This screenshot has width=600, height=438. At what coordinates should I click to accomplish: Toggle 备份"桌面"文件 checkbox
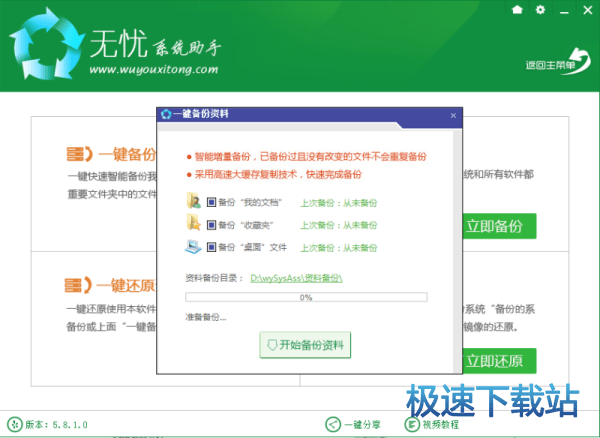click(211, 247)
